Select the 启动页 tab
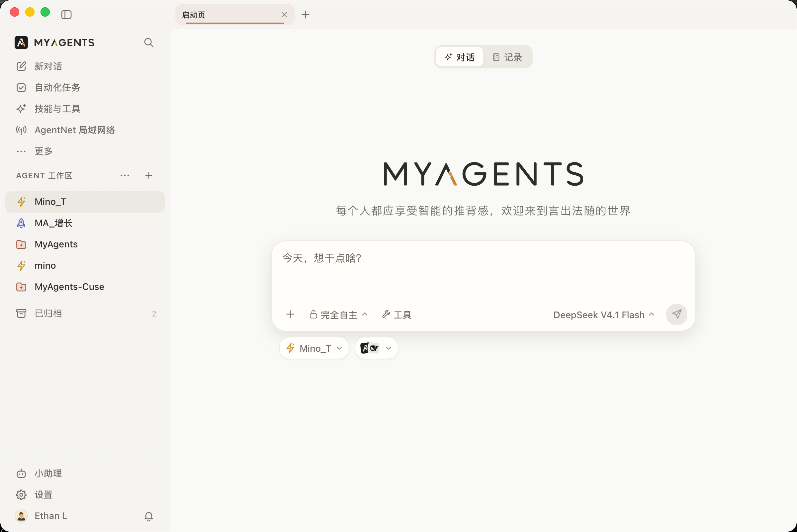 pos(235,15)
